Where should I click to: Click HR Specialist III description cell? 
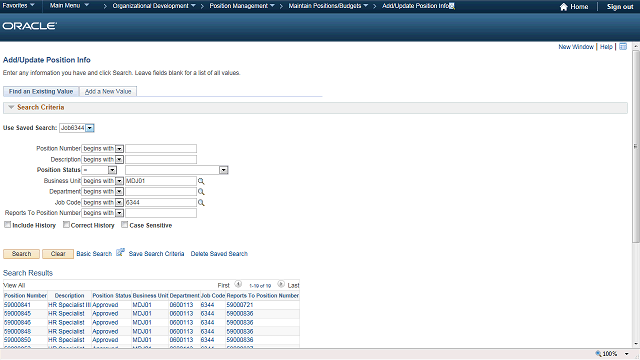click(x=69, y=305)
